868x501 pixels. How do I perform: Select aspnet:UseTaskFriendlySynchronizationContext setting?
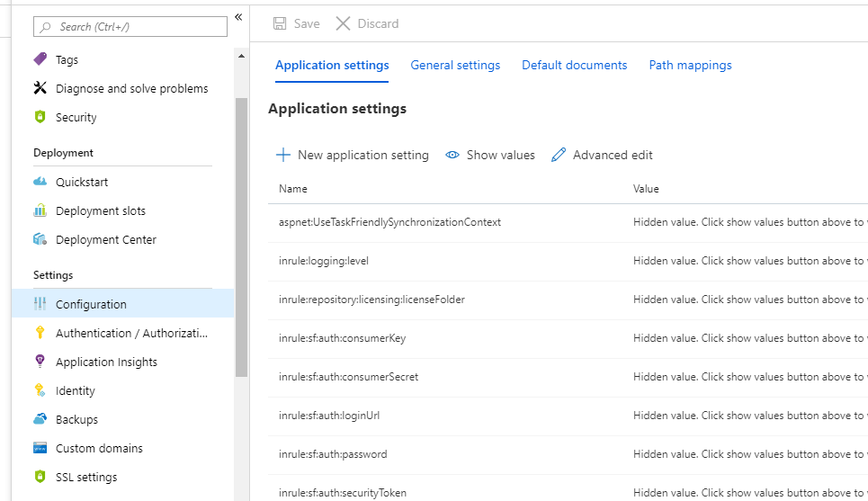click(x=389, y=222)
